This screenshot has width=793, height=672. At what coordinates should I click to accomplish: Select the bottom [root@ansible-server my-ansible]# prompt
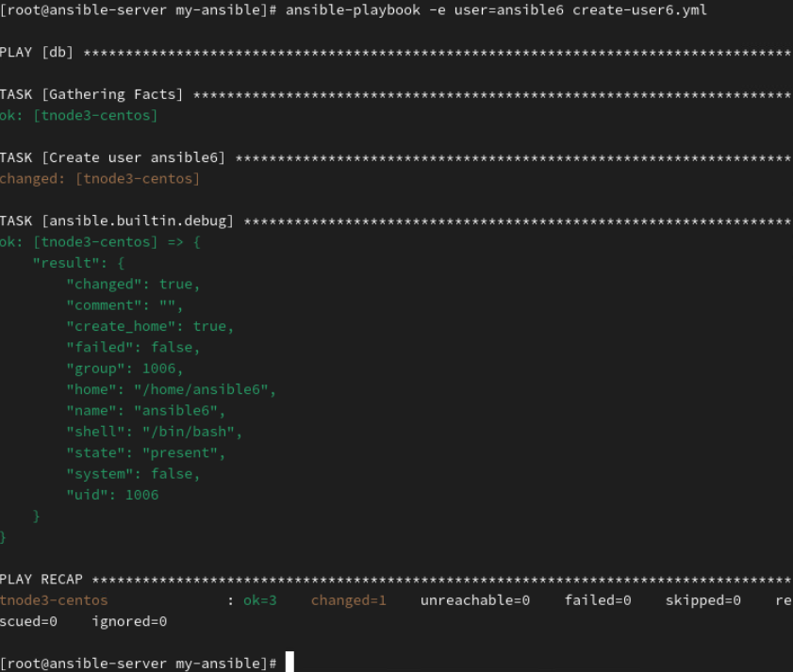[x=138, y=664]
